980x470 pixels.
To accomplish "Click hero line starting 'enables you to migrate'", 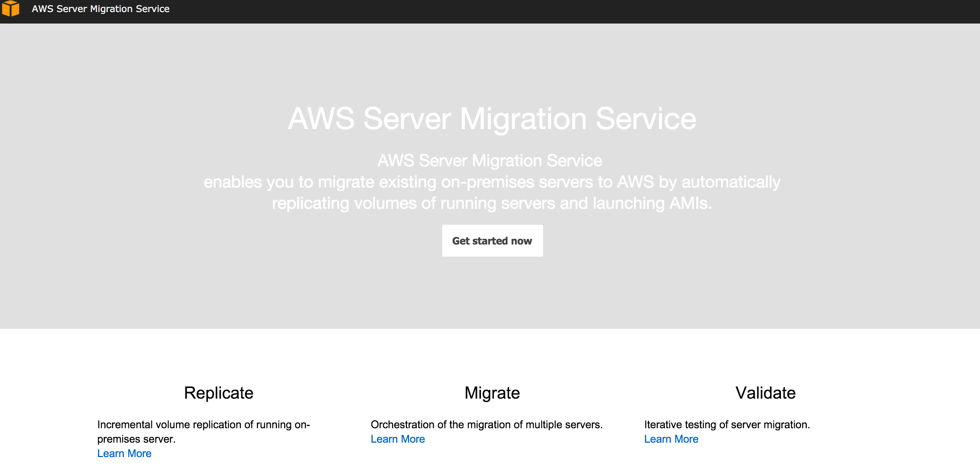I will pos(492,182).
